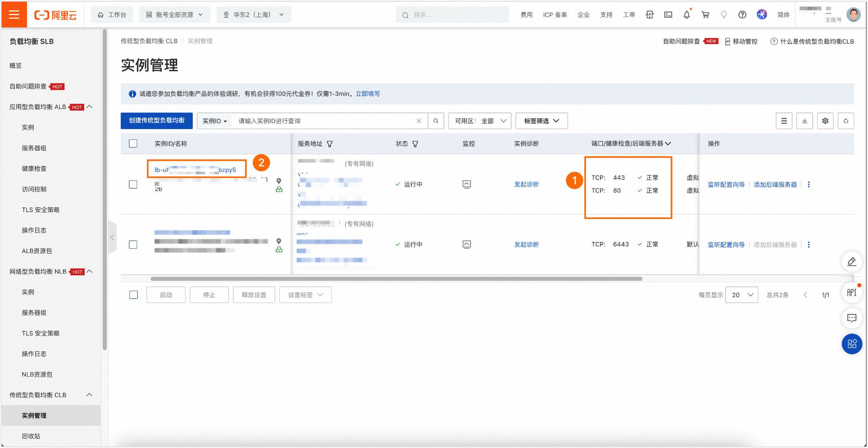Open the shopping cart icon
This screenshot has height=448, width=868.
click(705, 15)
